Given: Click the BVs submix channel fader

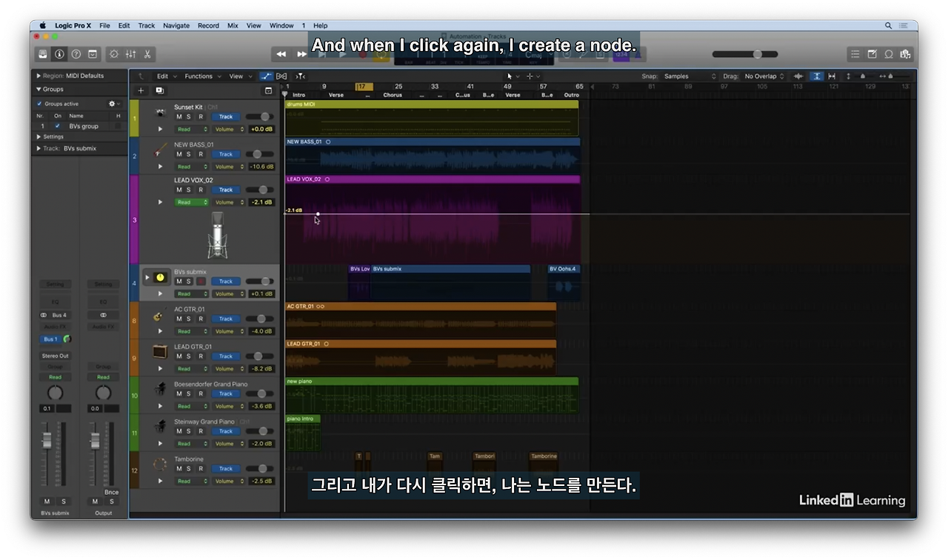Looking at the screenshot, I should point(47,441).
